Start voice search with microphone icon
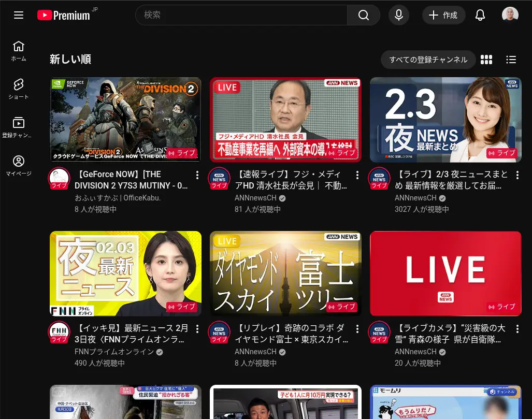The image size is (532, 419). (398, 15)
